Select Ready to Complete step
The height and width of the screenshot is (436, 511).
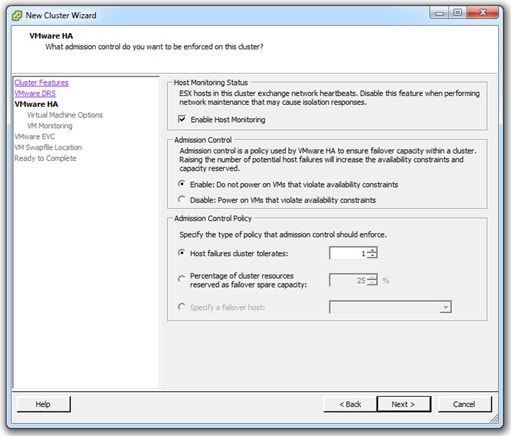45,158
